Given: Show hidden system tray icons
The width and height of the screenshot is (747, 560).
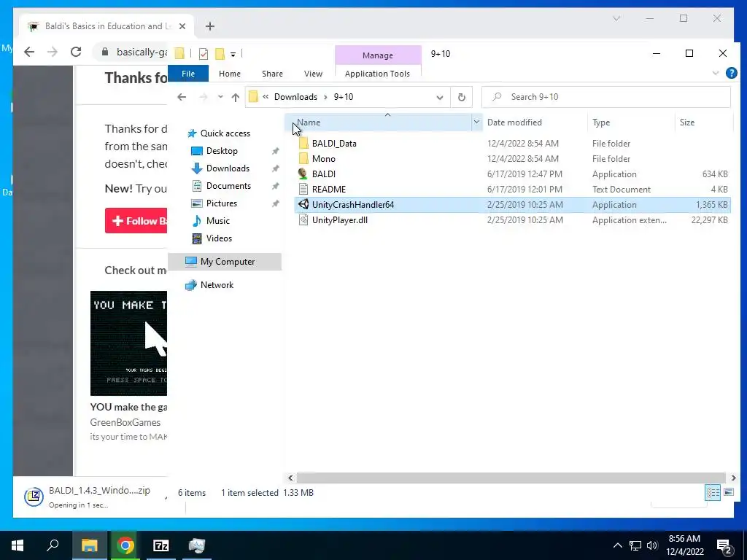Looking at the screenshot, I should coord(617,545).
